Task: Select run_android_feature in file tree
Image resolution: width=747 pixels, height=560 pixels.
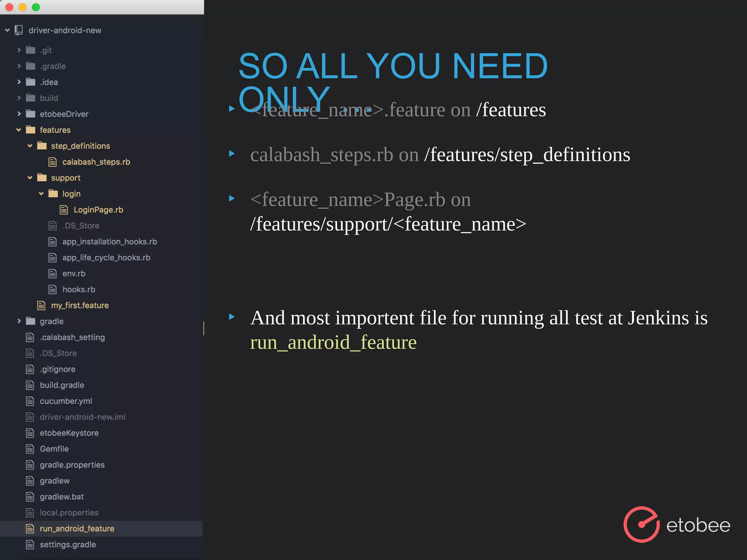Action: pyautogui.click(x=77, y=529)
